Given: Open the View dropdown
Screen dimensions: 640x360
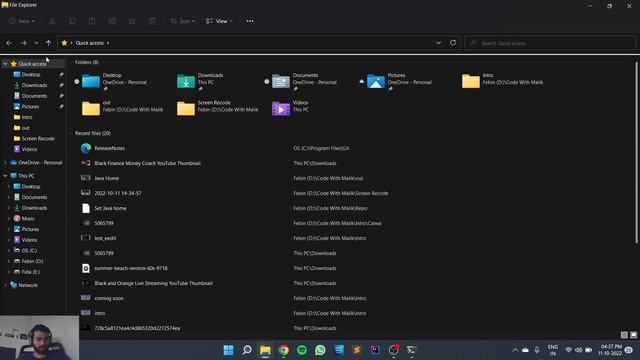Looking at the screenshot, I should [219, 21].
